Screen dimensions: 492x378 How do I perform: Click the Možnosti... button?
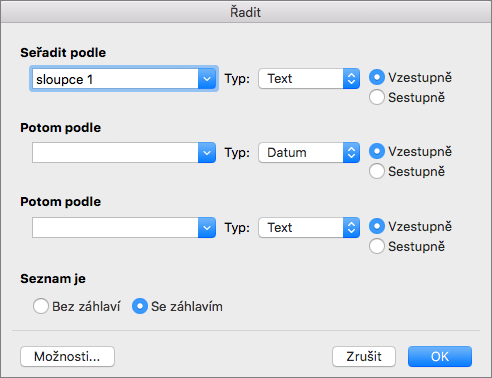click(x=67, y=357)
